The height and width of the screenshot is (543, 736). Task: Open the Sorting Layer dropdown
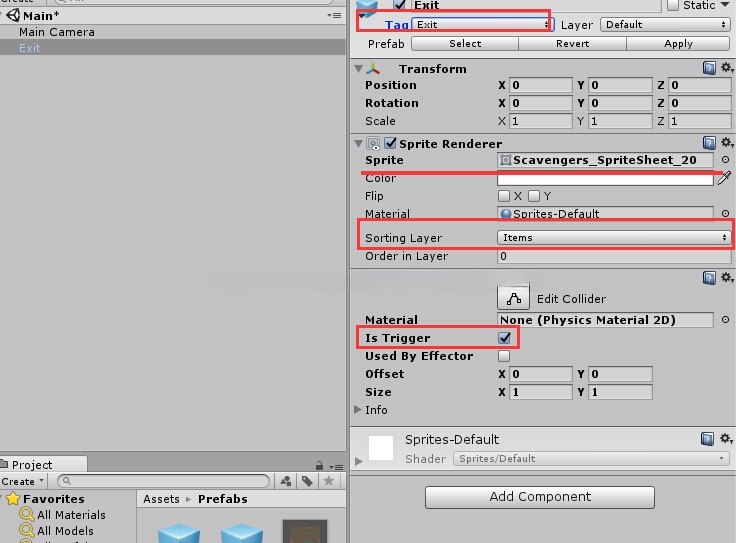[613, 237]
